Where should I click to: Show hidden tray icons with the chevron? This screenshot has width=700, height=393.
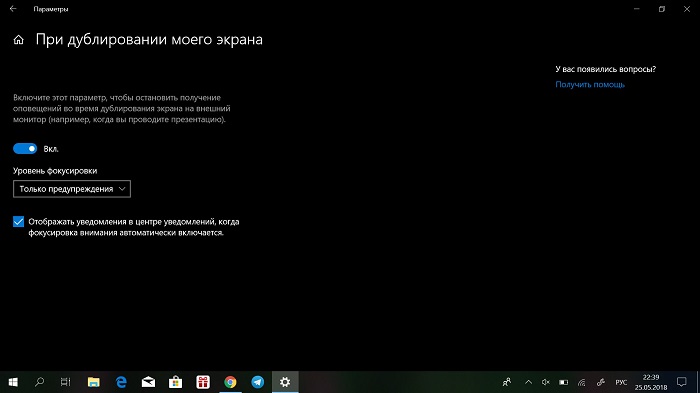click(x=528, y=382)
